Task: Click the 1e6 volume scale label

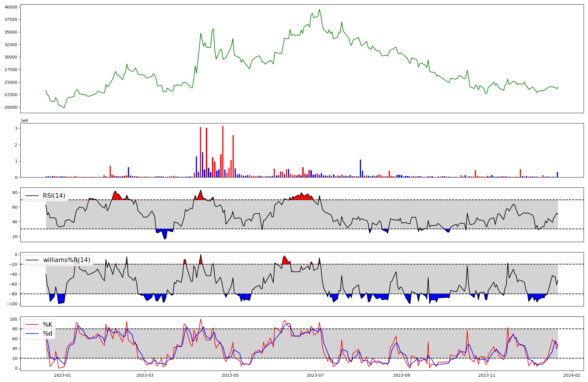Action: (x=24, y=121)
